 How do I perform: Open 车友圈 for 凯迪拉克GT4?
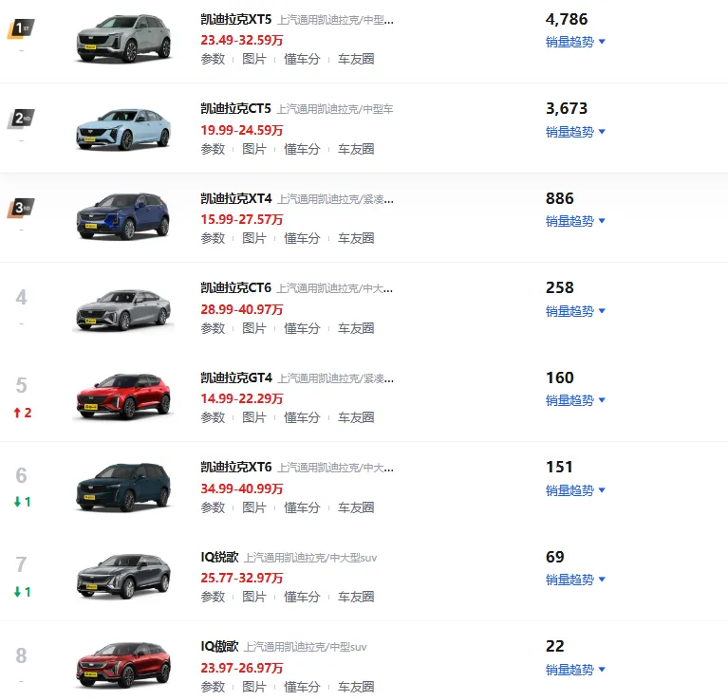356,417
